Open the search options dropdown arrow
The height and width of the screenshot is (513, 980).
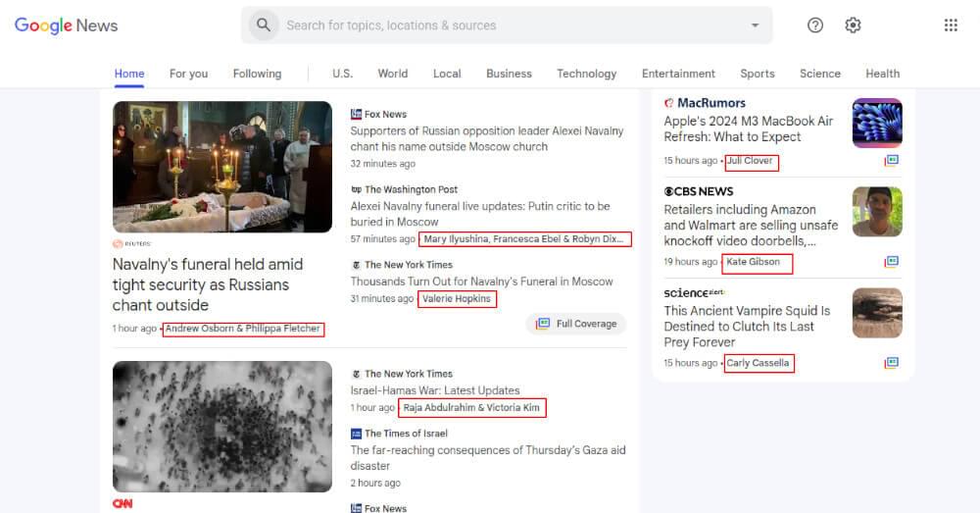(x=755, y=26)
